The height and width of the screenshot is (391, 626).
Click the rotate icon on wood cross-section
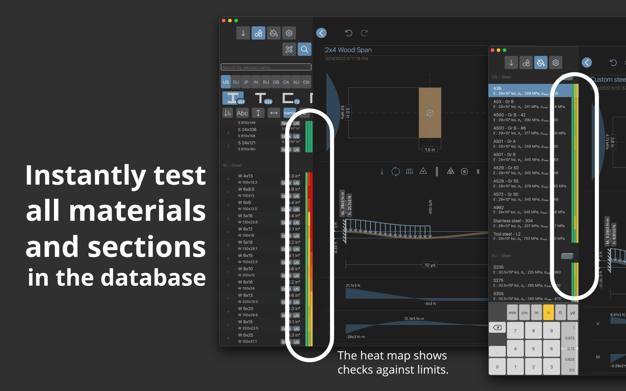coord(430,113)
